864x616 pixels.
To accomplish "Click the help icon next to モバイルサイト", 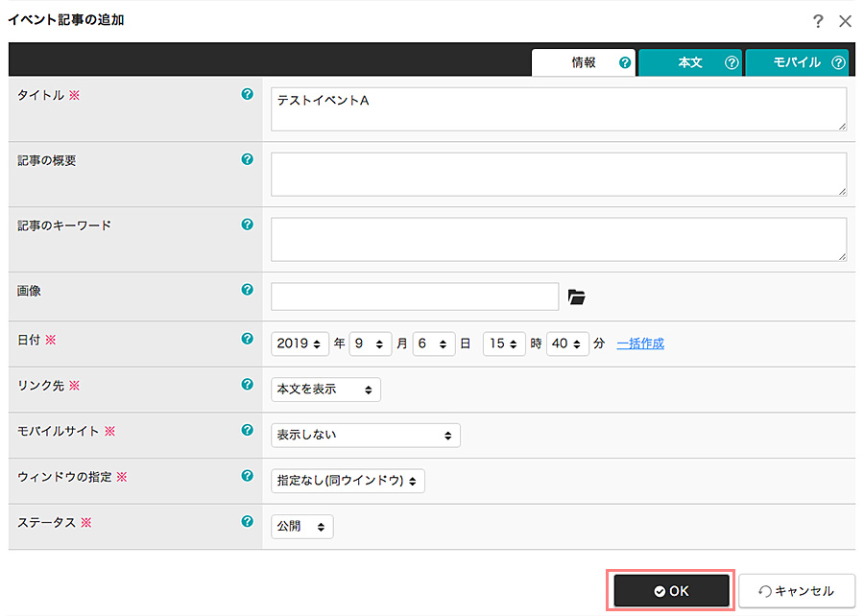I will pyautogui.click(x=248, y=430).
